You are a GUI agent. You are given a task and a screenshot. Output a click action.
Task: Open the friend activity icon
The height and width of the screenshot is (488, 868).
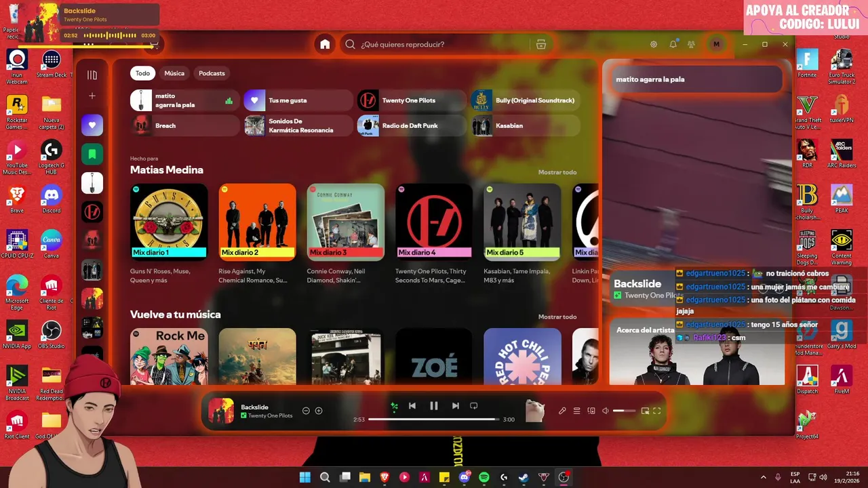pos(691,44)
